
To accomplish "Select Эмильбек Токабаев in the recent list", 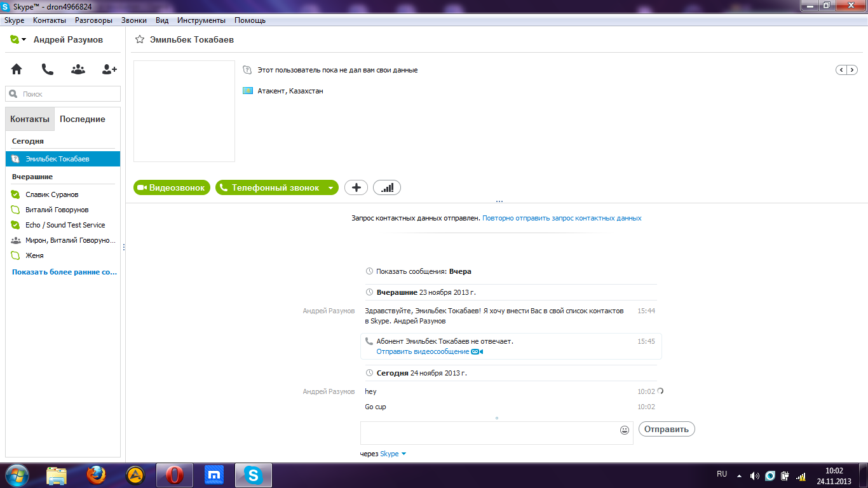I will click(63, 159).
